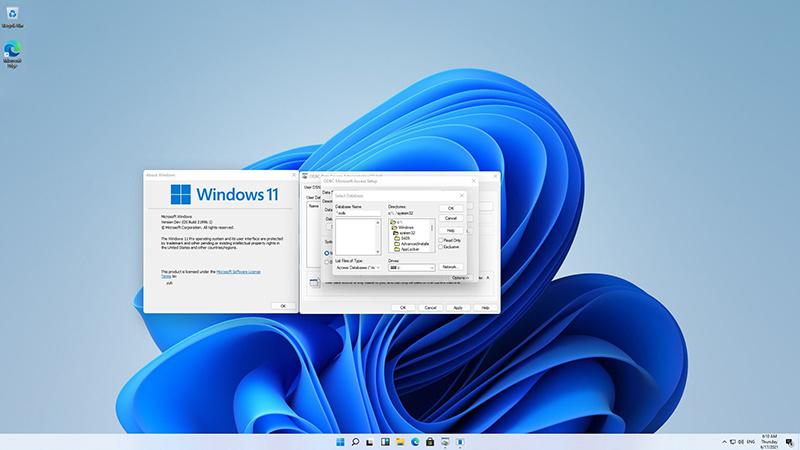The height and width of the screenshot is (450, 800).
Task: Click Cancel in ODBC Administrator window
Action: [x=430, y=308]
